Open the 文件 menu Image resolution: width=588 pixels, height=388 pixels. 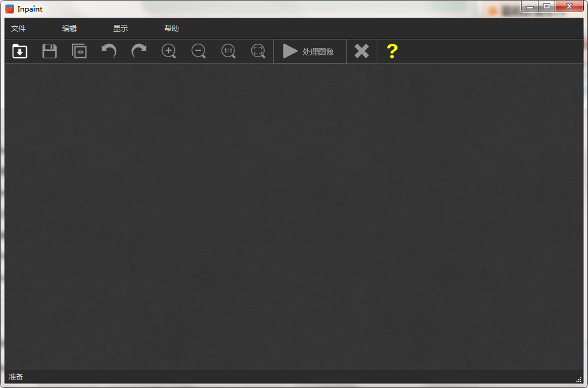click(x=18, y=29)
